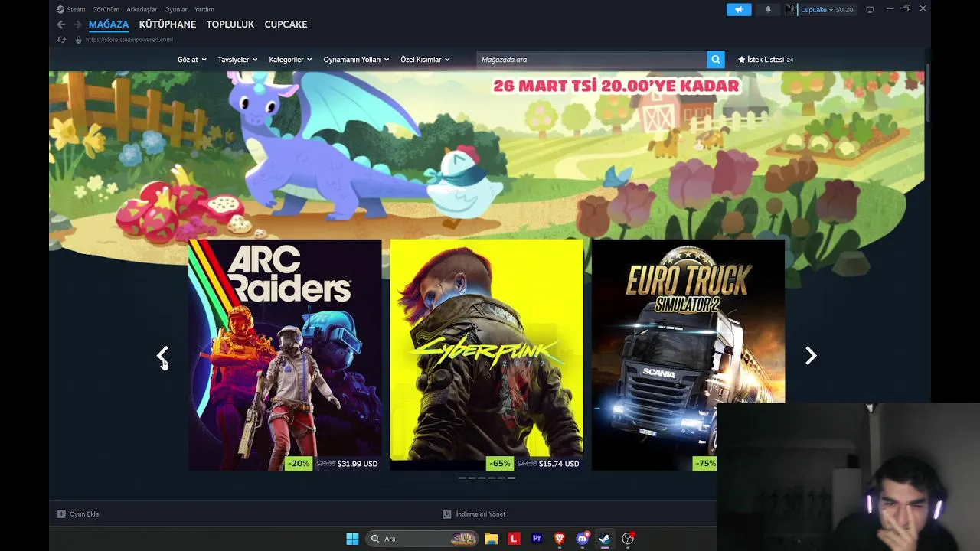Select the store URL text

(129, 40)
